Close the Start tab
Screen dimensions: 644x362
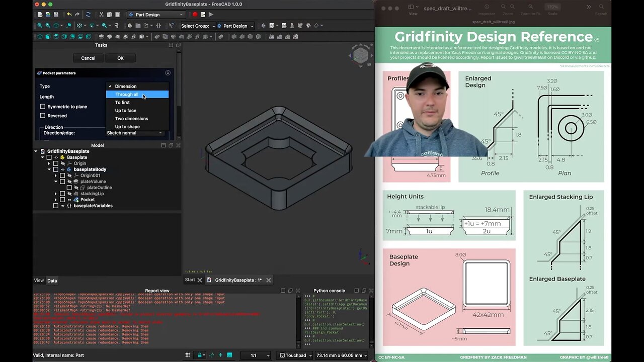[200, 280]
